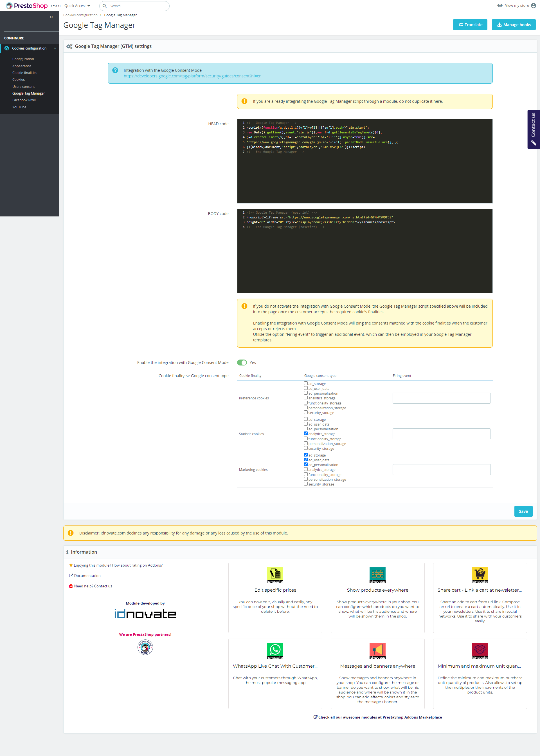
Task: Open the Edit specific prices module icon
Action: pos(275,575)
